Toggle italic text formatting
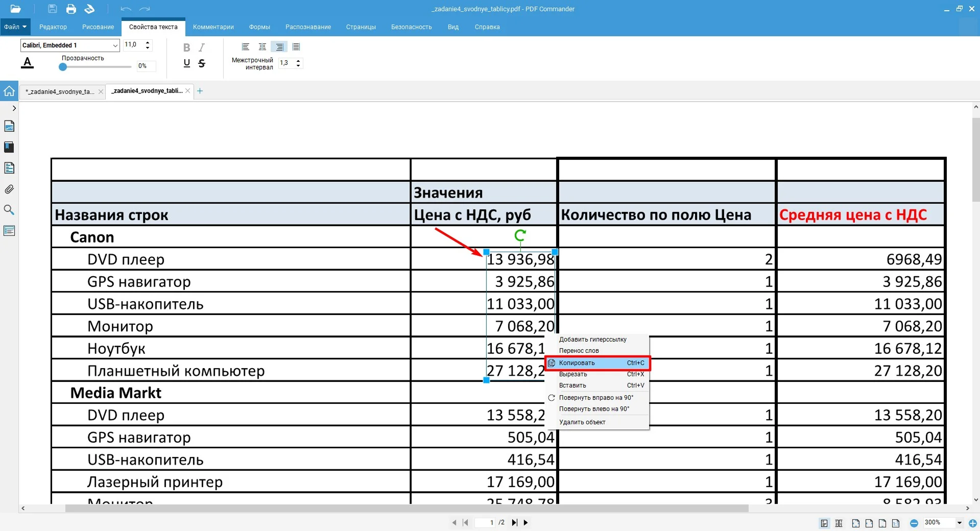 click(202, 47)
